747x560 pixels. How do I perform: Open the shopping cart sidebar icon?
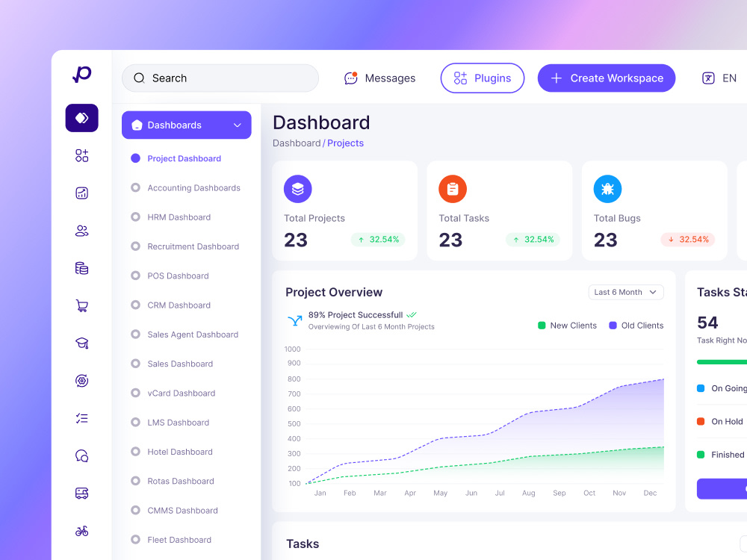[82, 305]
